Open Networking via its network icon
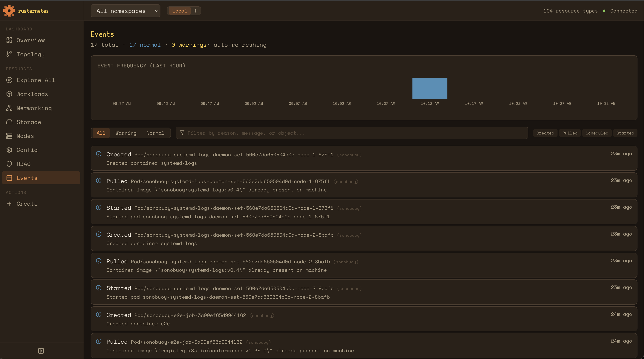 click(x=9, y=108)
